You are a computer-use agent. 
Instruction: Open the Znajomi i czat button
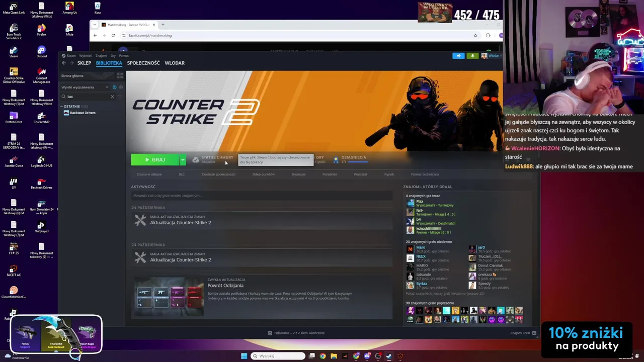523,333
